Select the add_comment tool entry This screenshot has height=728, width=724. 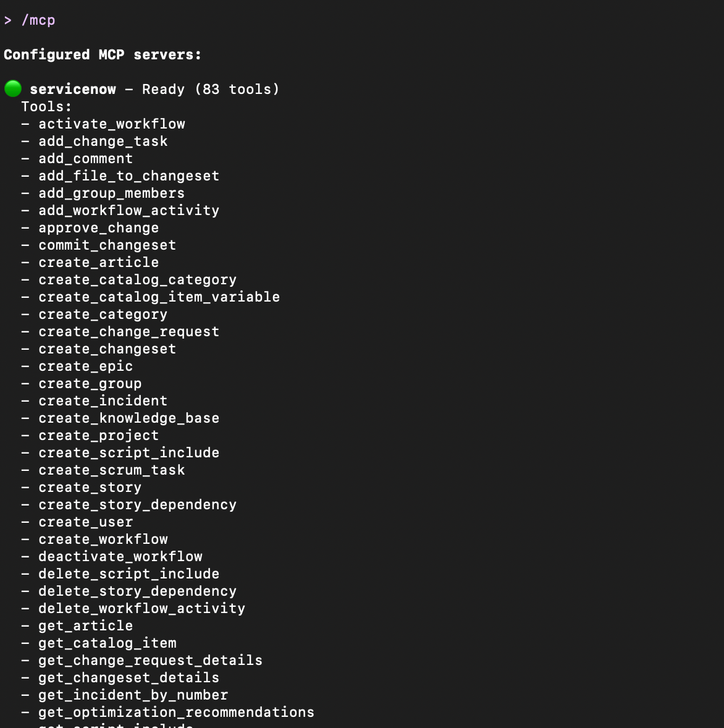(x=85, y=159)
